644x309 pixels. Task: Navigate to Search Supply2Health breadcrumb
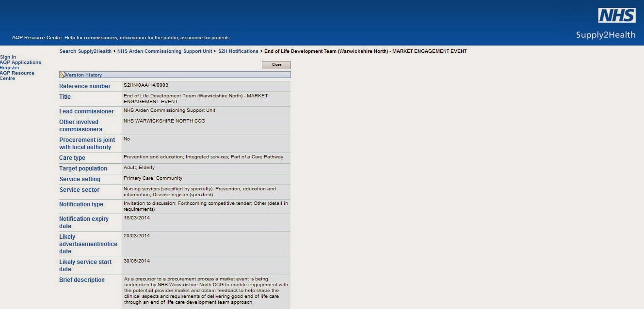(x=85, y=51)
